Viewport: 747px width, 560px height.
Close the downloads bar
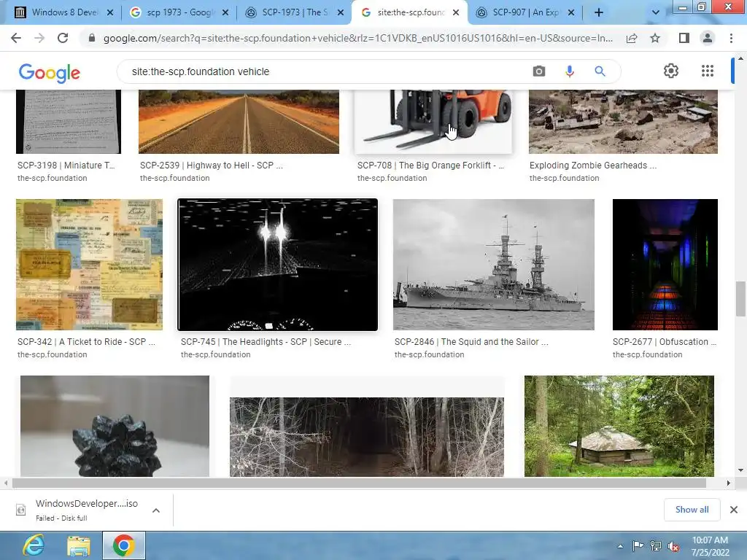[x=734, y=510]
